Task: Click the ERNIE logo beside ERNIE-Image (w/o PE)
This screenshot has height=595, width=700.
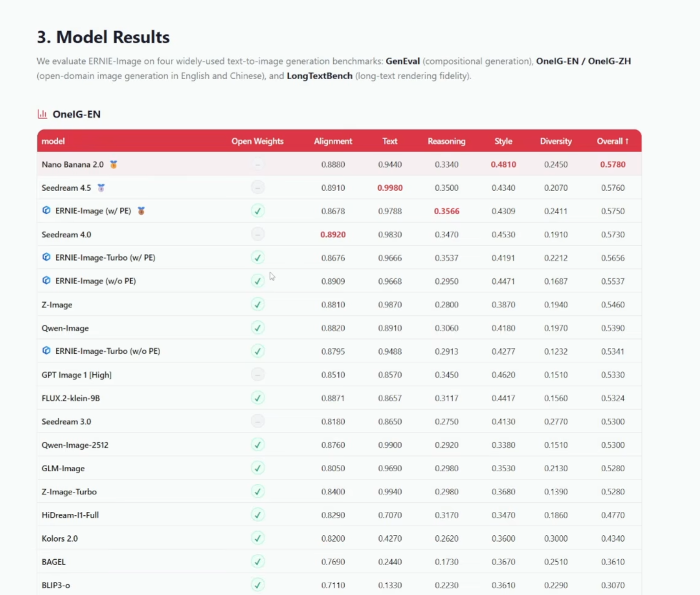Action: 46,280
